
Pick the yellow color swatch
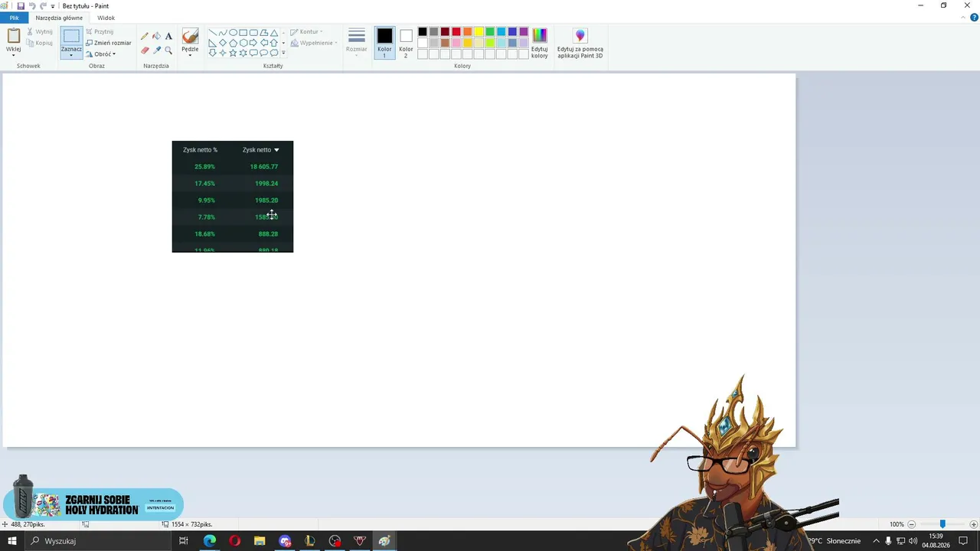(x=479, y=32)
